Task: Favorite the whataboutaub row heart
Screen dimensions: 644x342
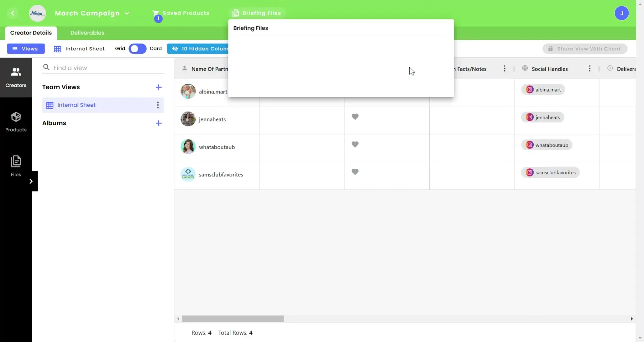Action: [x=355, y=145]
